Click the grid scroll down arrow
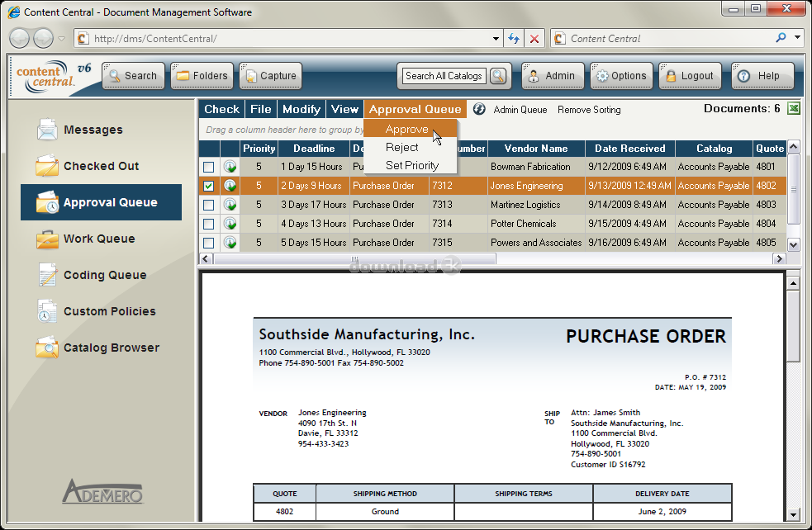This screenshot has height=530, width=812. click(793, 244)
